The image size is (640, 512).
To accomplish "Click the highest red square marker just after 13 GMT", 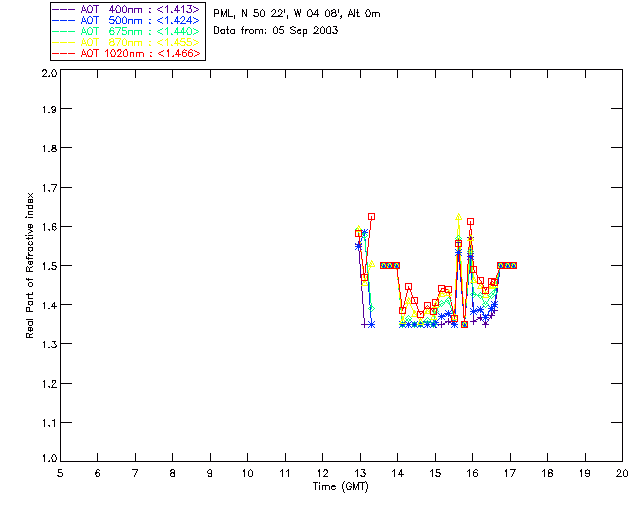I will pyautogui.click(x=371, y=217).
